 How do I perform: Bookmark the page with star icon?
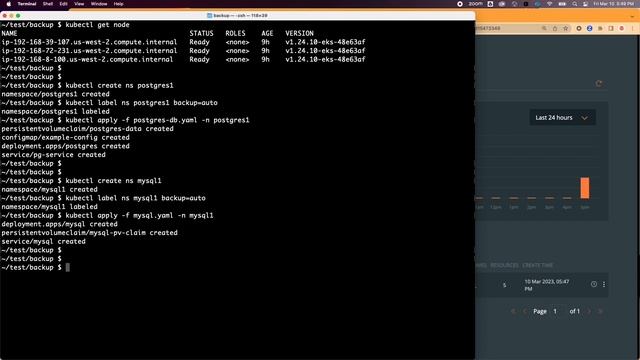566,28
